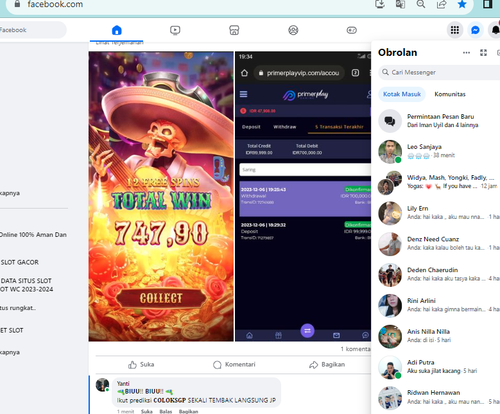Screen dimensions: 500x414
Task: Expand chat to full Messenger view
Action: pyautogui.click(x=483, y=53)
